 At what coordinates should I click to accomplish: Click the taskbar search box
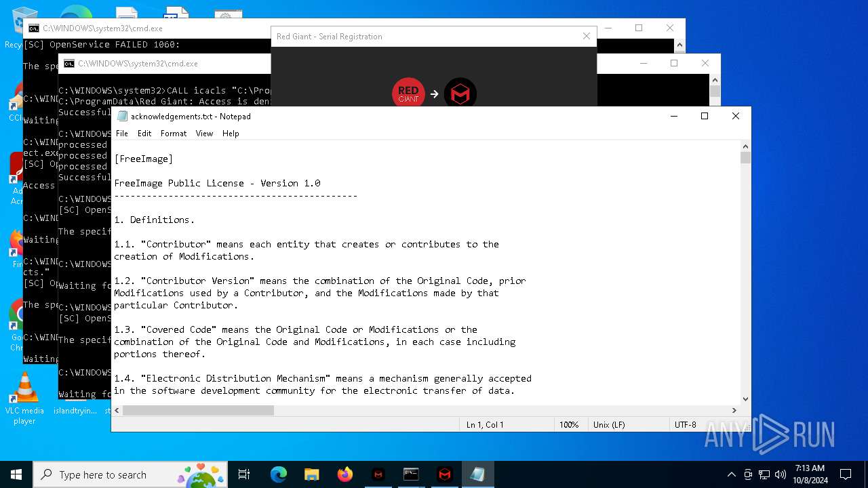pos(130,474)
